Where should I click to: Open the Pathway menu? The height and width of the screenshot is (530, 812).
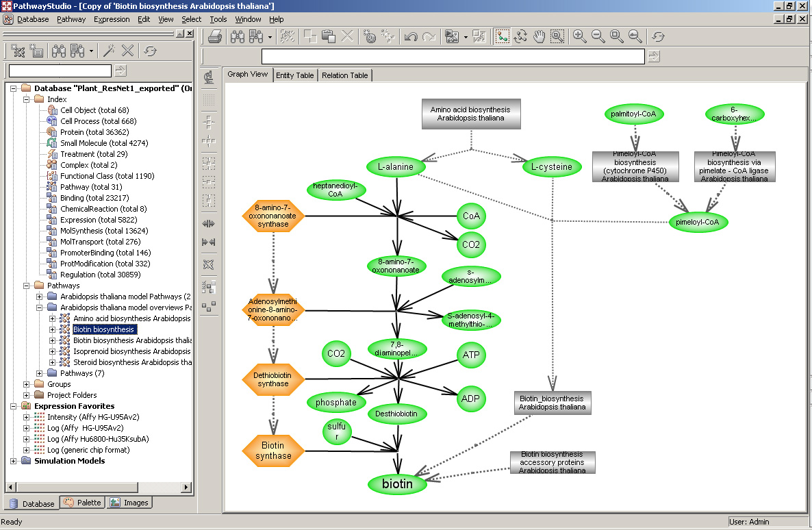point(71,19)
